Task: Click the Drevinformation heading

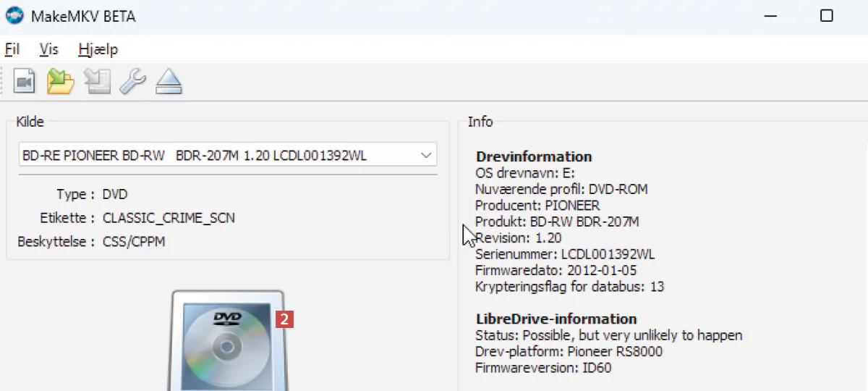Action: pos(534,156)
